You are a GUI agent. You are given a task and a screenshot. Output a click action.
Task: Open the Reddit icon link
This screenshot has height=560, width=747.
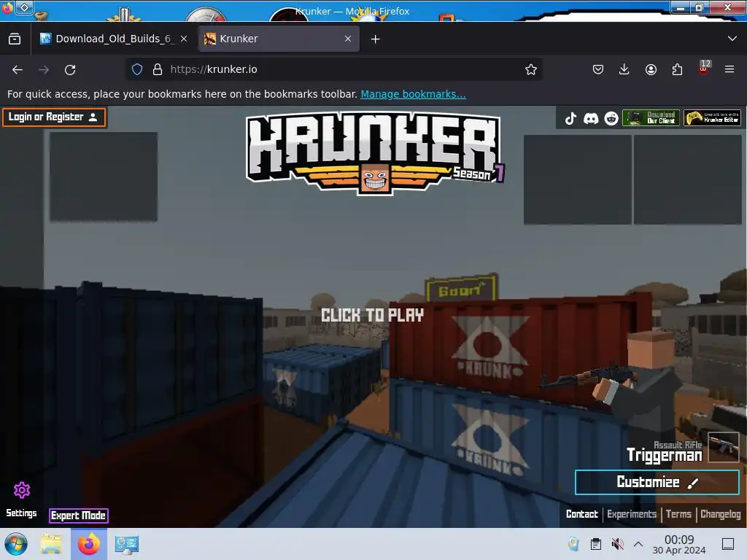coord(611,118)
